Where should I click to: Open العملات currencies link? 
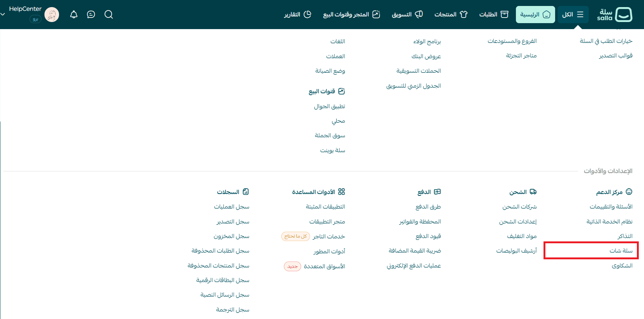335,56
